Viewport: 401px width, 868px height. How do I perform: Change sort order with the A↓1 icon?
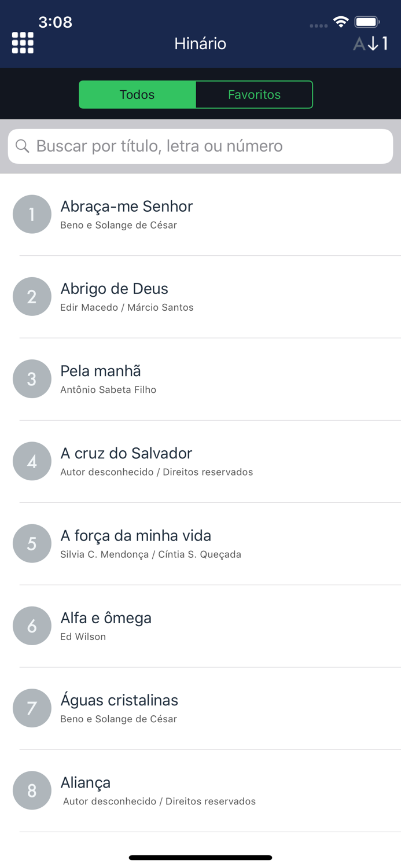click(371, 43)
